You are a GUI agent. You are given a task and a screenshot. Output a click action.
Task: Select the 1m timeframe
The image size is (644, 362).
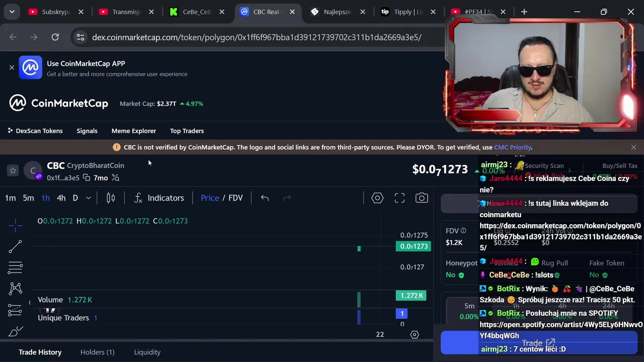tap(10, 198)
